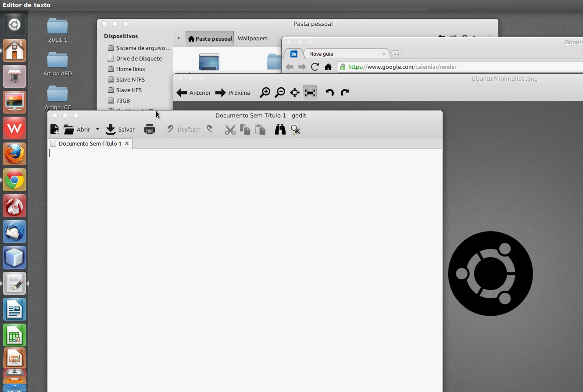Go to Anterior image in image viewer
Screen dimensions: 583x392
tap(193, 93)
